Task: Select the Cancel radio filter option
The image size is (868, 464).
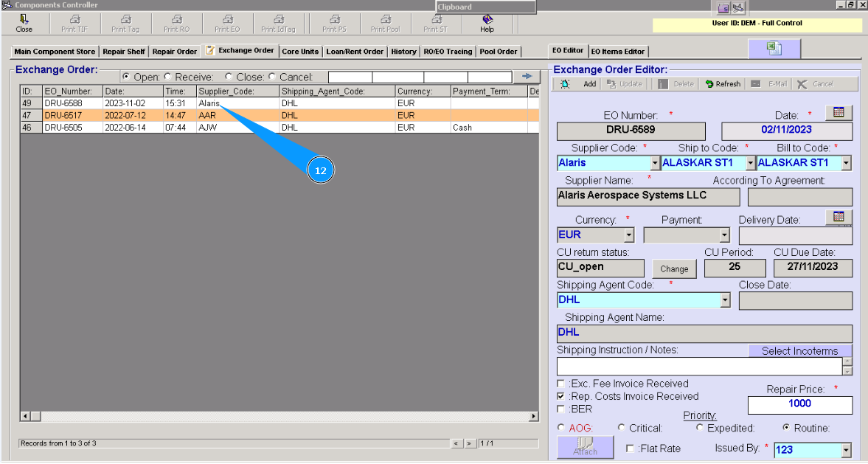Action: [272, 77]
